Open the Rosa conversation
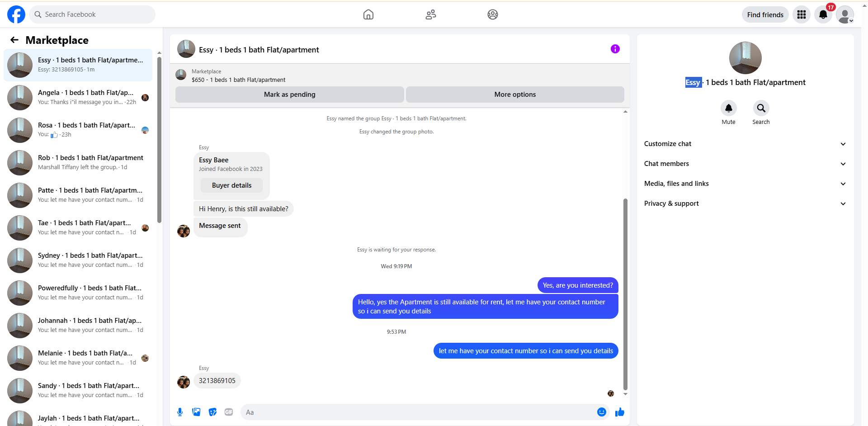868x426 pixels. click(78, 130)
